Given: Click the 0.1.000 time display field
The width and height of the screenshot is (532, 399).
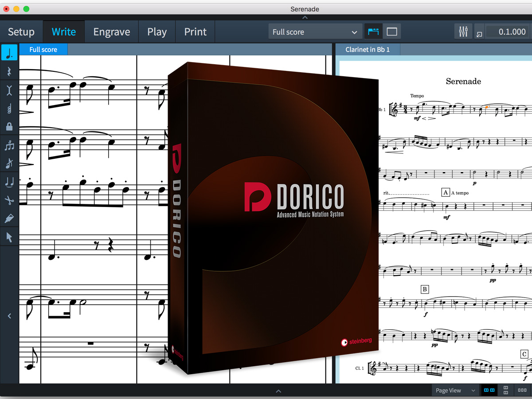Looking at the screenshot, I should click(506, 32).
